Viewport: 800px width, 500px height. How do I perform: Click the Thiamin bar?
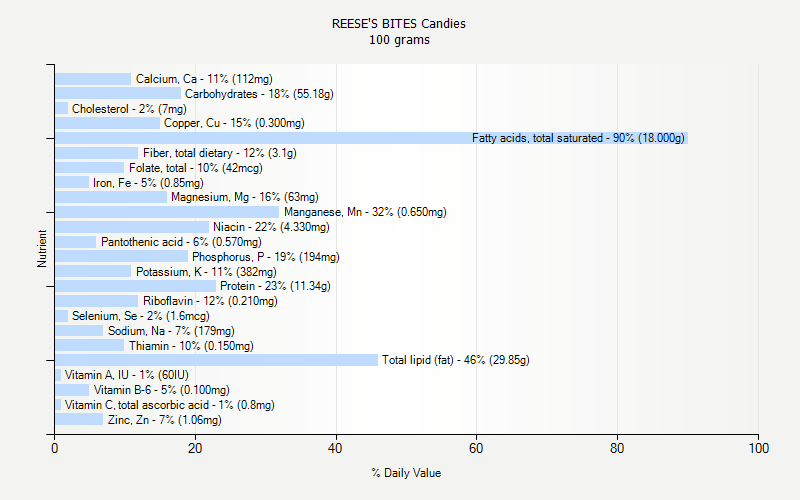point(90,345)
